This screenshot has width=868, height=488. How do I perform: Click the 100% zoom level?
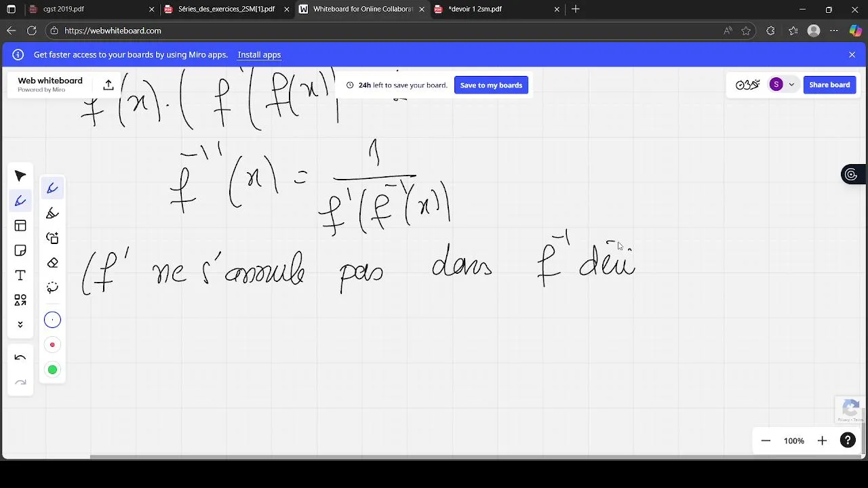(793, 441)
